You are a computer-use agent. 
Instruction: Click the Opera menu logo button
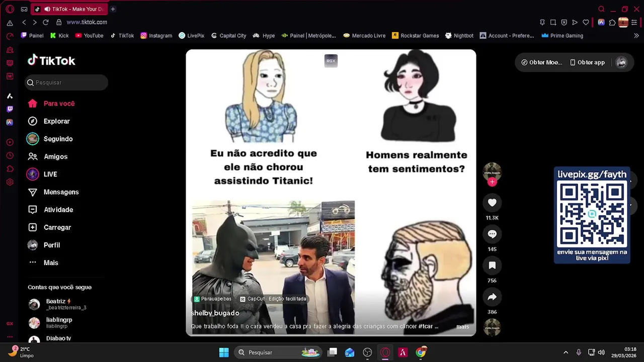(x=10, y=9)
